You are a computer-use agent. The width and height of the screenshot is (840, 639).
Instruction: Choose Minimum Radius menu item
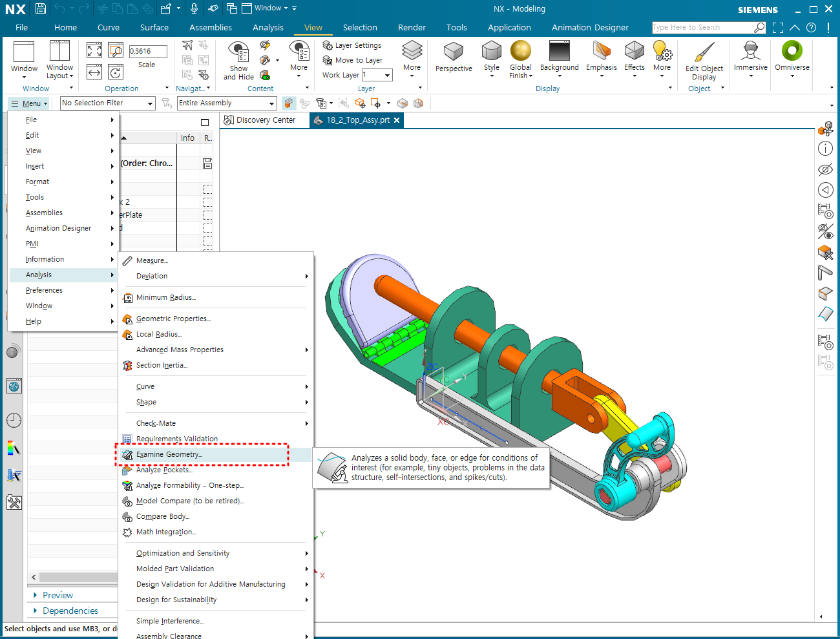165,297
